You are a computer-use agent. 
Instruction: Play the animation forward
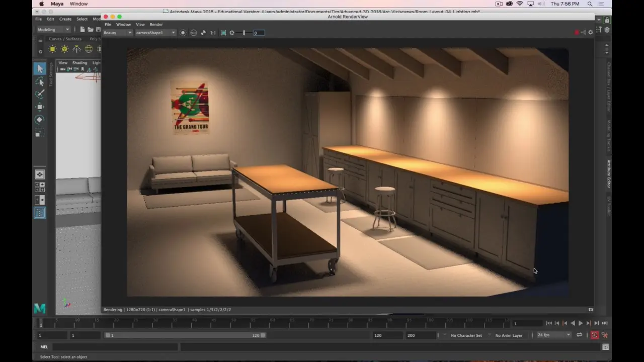tap(581, 323)
